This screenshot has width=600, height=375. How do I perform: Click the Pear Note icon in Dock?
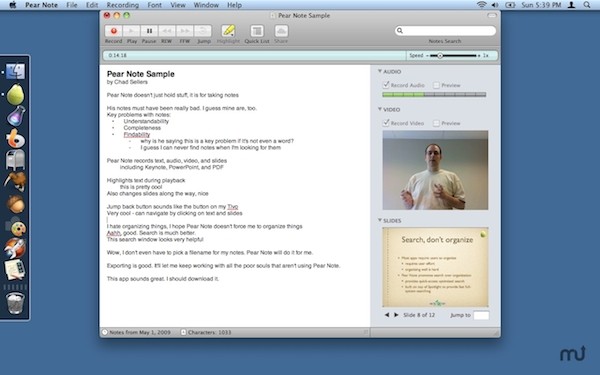pyautogui.click(x=15, y=94)
